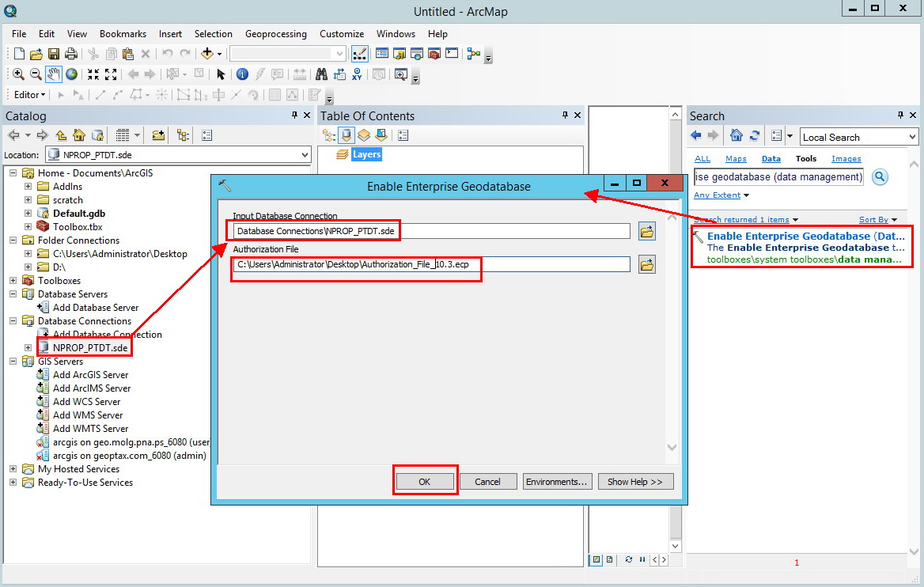Click the Catalog Go Home icon

(x=79, y=135)
